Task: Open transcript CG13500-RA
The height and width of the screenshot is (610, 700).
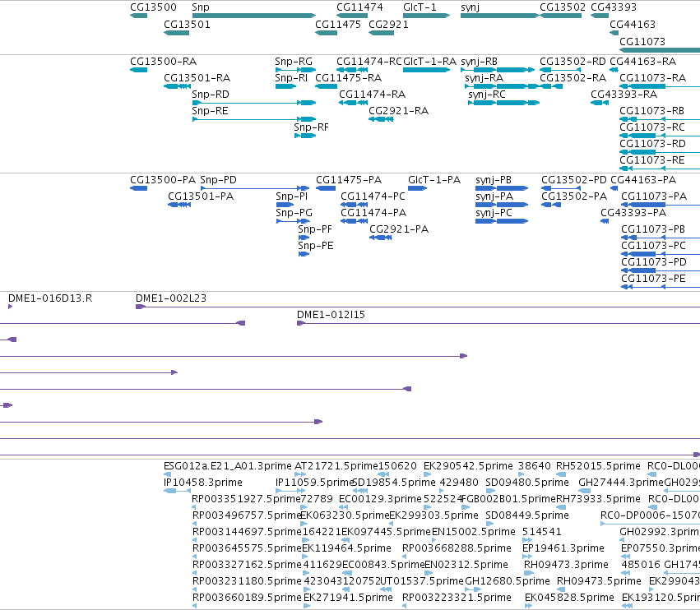Action: click(163, 61)
